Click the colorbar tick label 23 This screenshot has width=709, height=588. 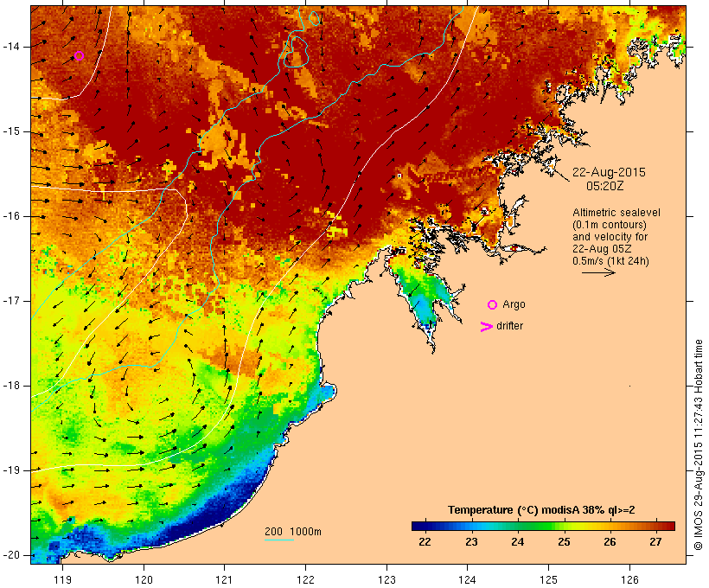point(471,542)
